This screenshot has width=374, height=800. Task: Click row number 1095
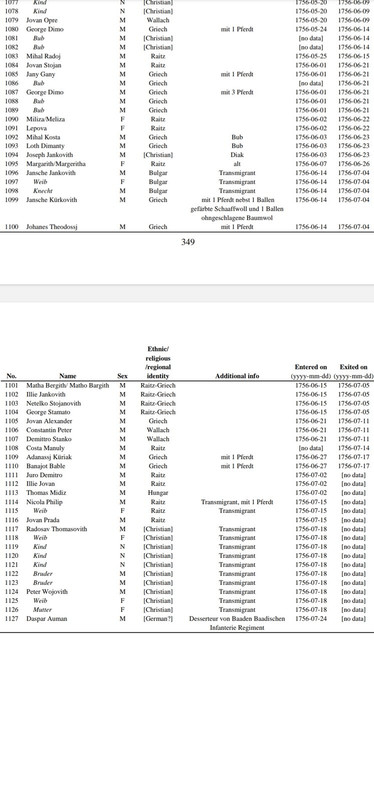[11, 164]
